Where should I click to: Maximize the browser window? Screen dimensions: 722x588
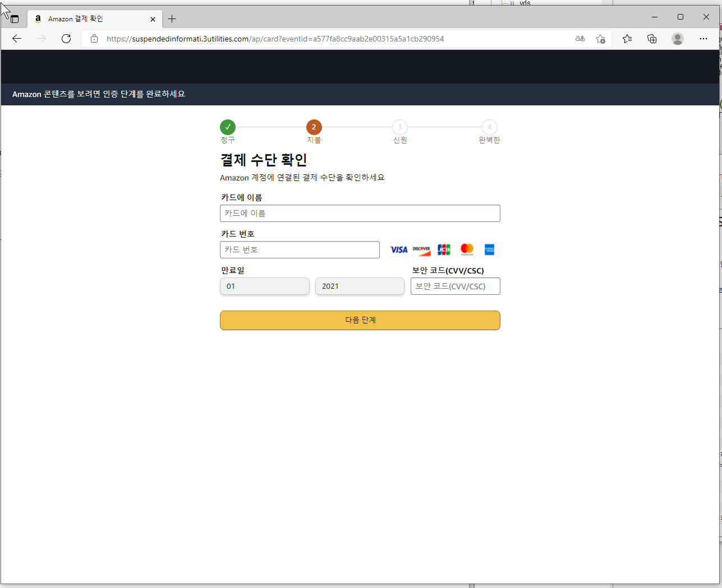680,17
